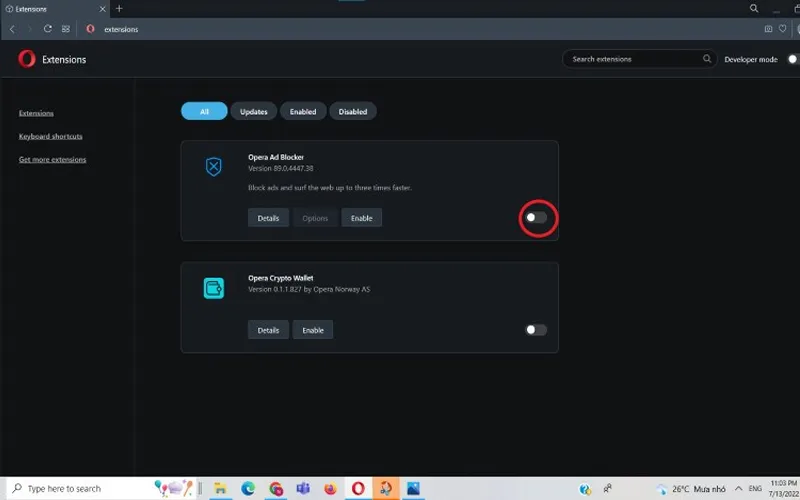The width and height of the screenshot is (800, 500).
Task: Click the weather widget showing 26°C
Action: 691,489
